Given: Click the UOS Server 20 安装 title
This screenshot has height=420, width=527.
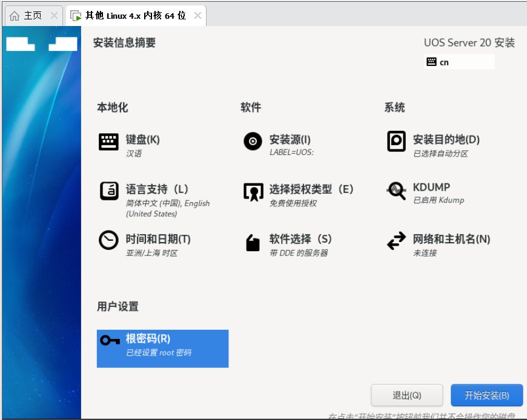Looking at the screenshot, I should pyautogui.click(x=469, y=42).
